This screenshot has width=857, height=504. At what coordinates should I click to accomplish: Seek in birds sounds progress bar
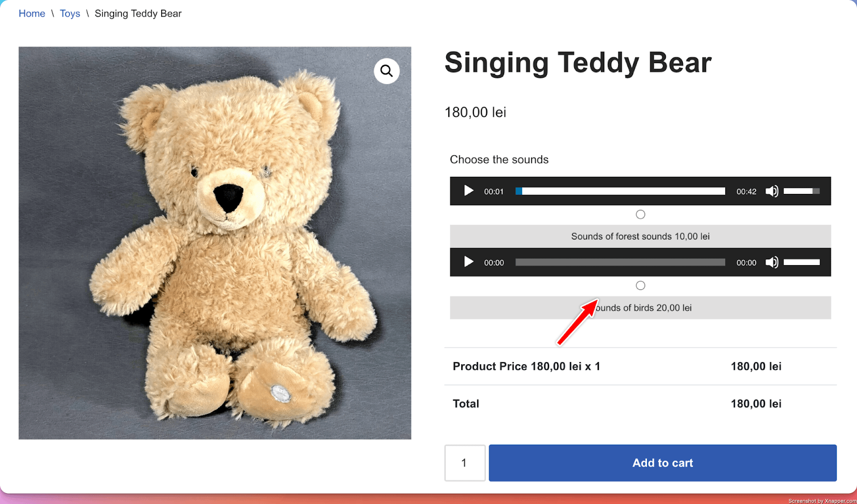pyautogui.click(x=620, y=262)
